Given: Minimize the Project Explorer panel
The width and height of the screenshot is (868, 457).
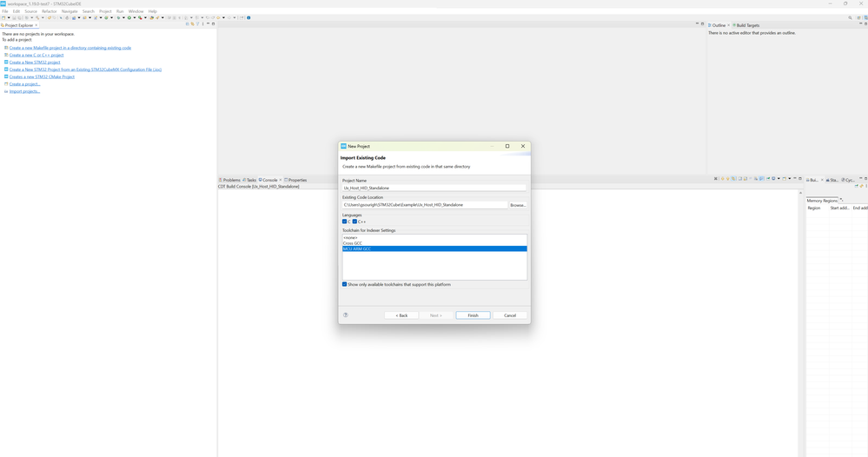Looking at the screenshot, I should tap(209, 23).
